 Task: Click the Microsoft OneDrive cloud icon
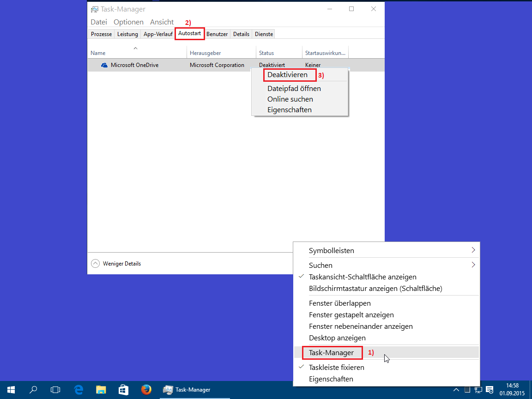104,65
